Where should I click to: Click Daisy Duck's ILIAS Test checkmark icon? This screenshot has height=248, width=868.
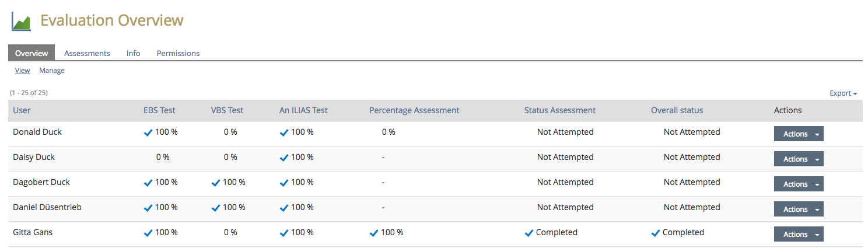284,158
